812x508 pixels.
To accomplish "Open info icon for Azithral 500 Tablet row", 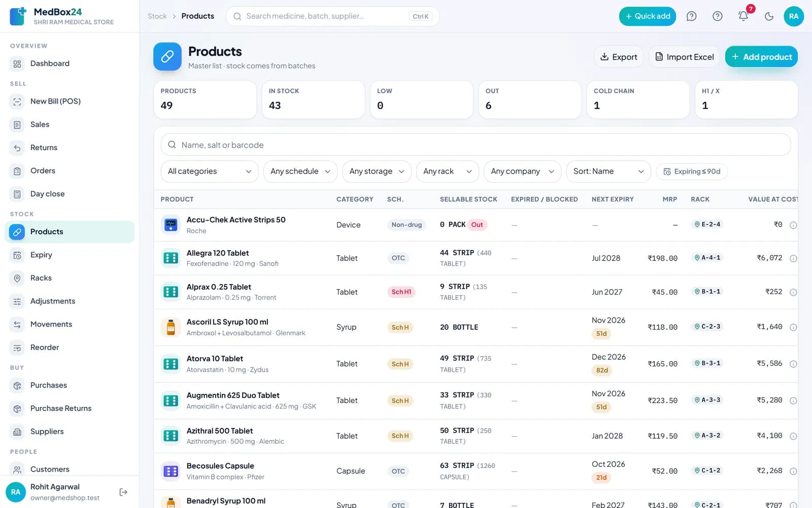I will (793, 436).
